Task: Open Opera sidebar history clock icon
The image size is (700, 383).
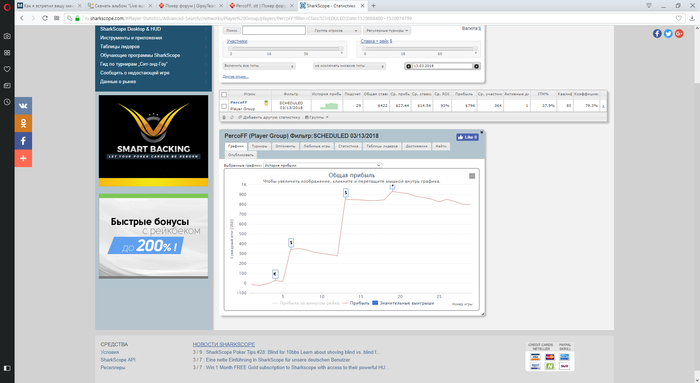Action: pyautogui.click(x=7, y=102)
